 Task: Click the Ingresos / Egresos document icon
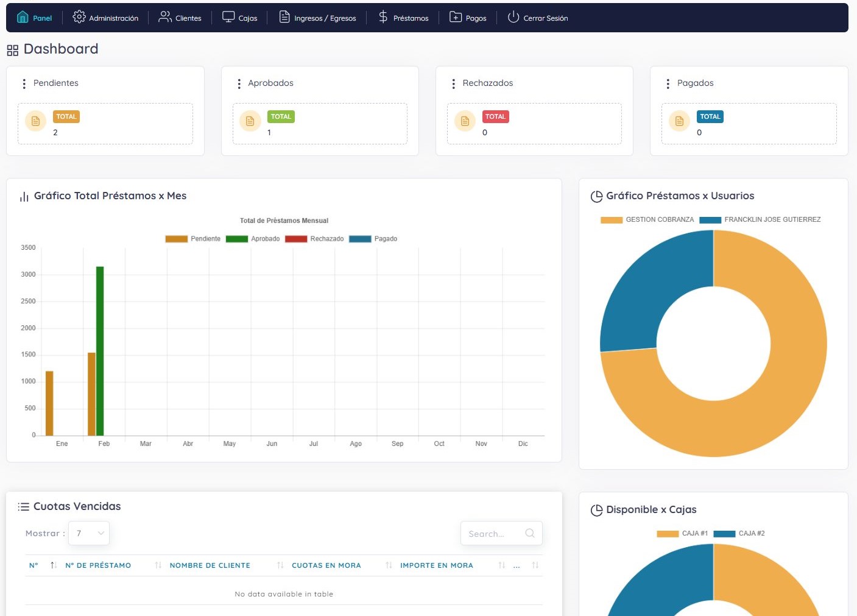pyautogui.click(x=284, y=17)
